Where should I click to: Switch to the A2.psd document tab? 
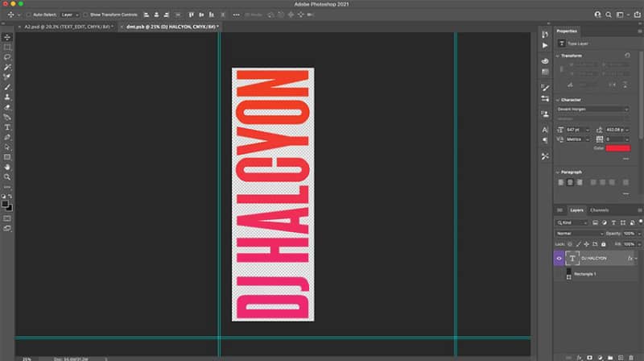(x=67, y=27)
